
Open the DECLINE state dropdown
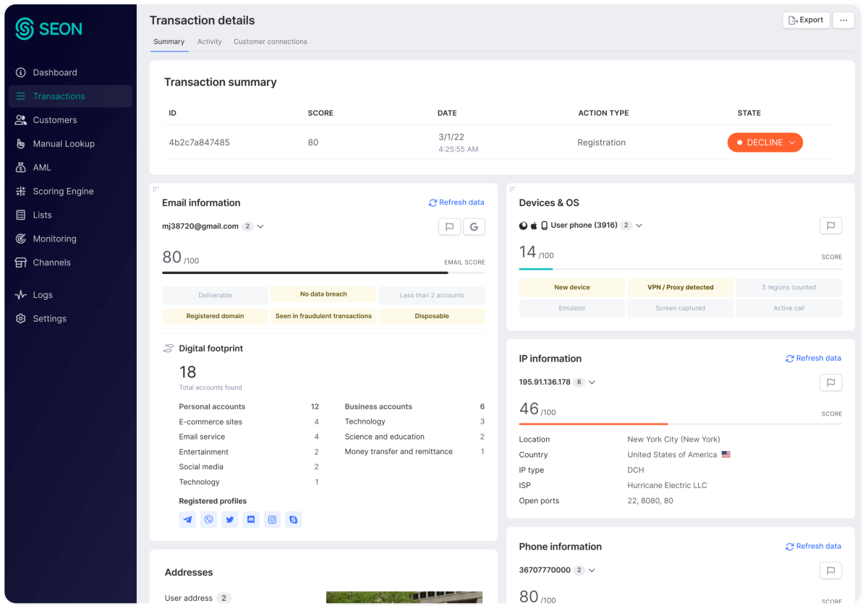765,142
